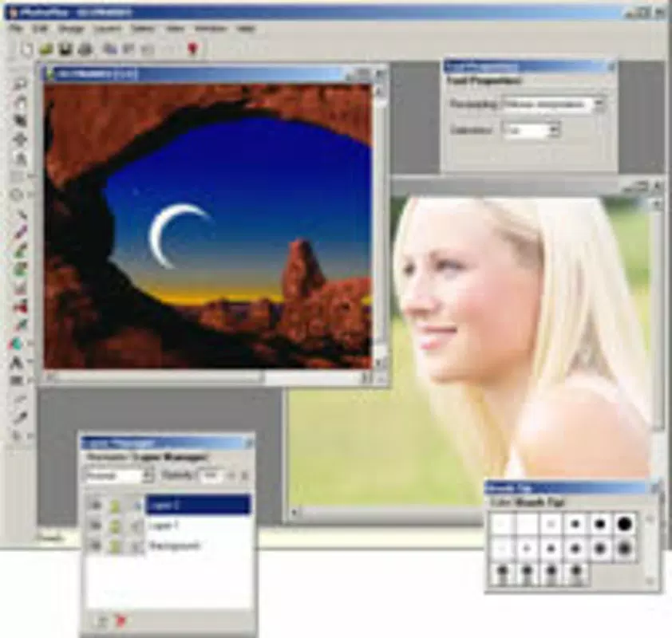Open the Layers menu
This screenshot has width=672, height=638.
pos(107,29)
